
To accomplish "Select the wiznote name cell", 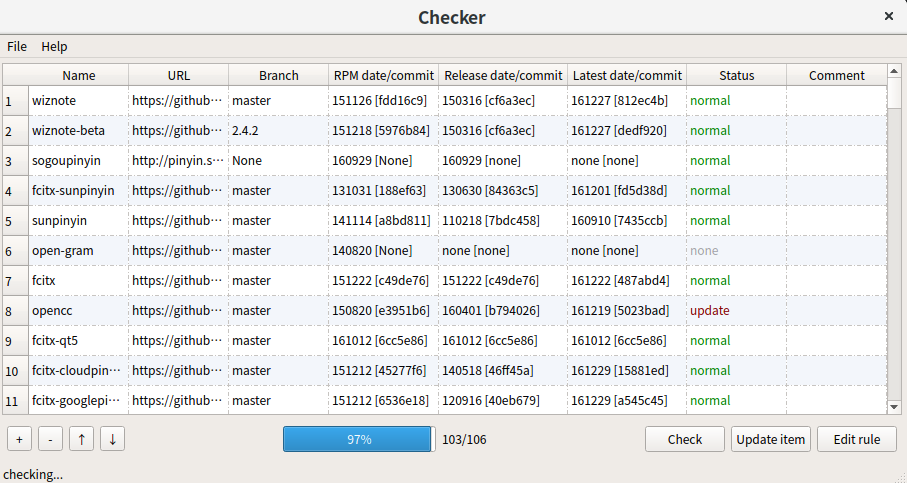I will (x=79, y=101).
